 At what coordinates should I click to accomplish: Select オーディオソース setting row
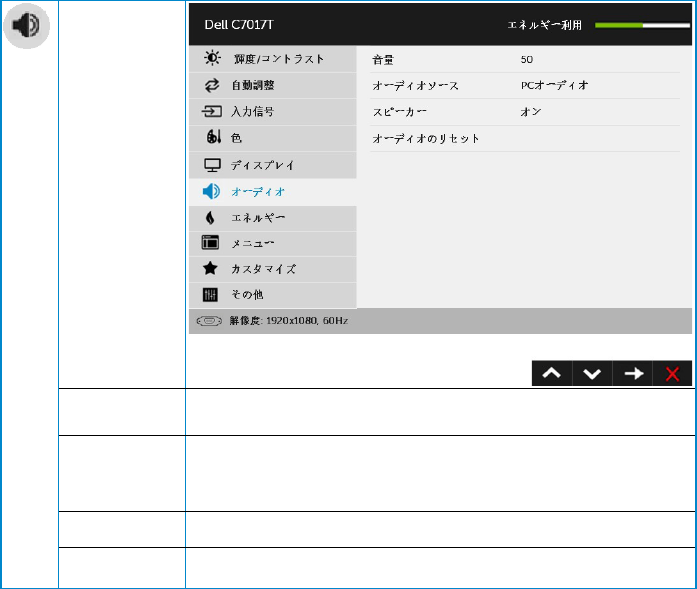(x=525, y=85)
